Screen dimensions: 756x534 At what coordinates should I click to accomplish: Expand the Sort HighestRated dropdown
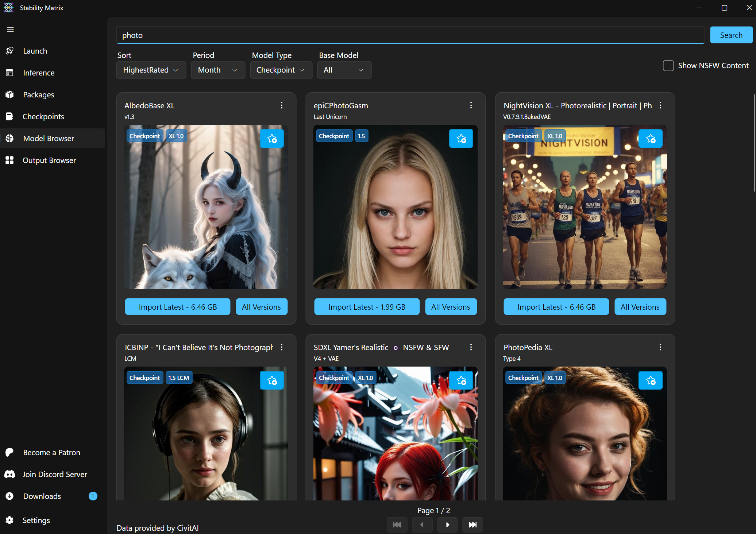tap(151, 70)
